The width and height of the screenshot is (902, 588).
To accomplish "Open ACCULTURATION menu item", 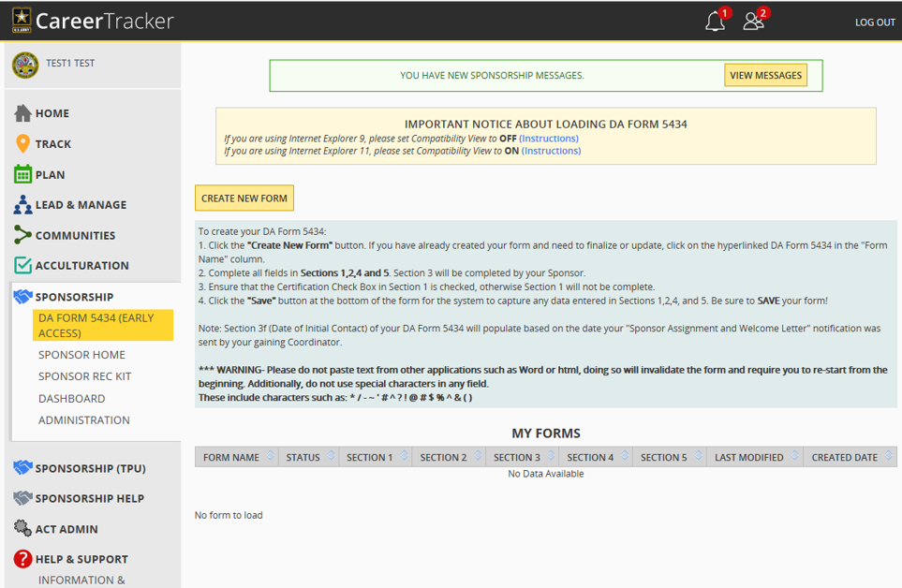I will (82, 266).
